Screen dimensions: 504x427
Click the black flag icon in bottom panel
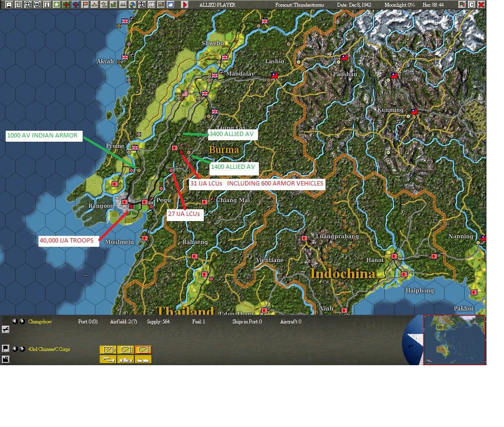point(6,349)
